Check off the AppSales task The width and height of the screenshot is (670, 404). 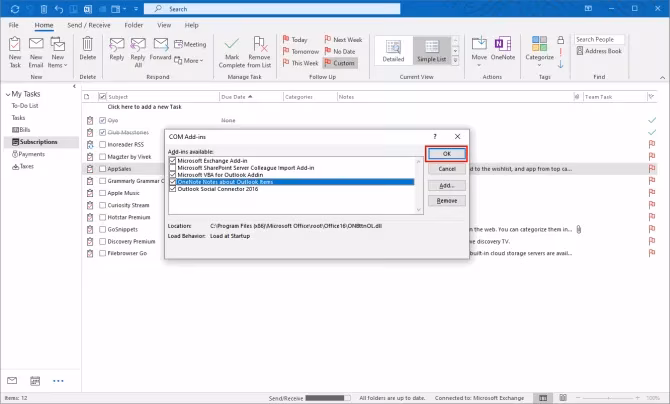point(102,169)
